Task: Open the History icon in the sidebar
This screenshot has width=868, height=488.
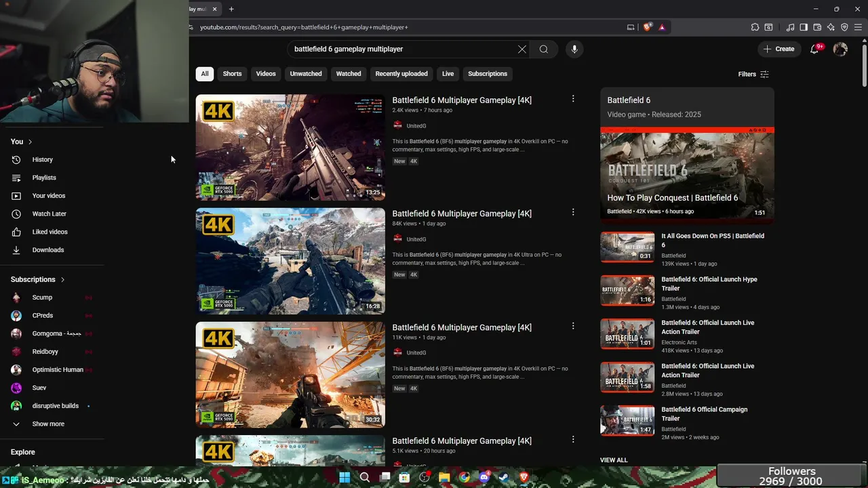Action: tap(16, 159)
